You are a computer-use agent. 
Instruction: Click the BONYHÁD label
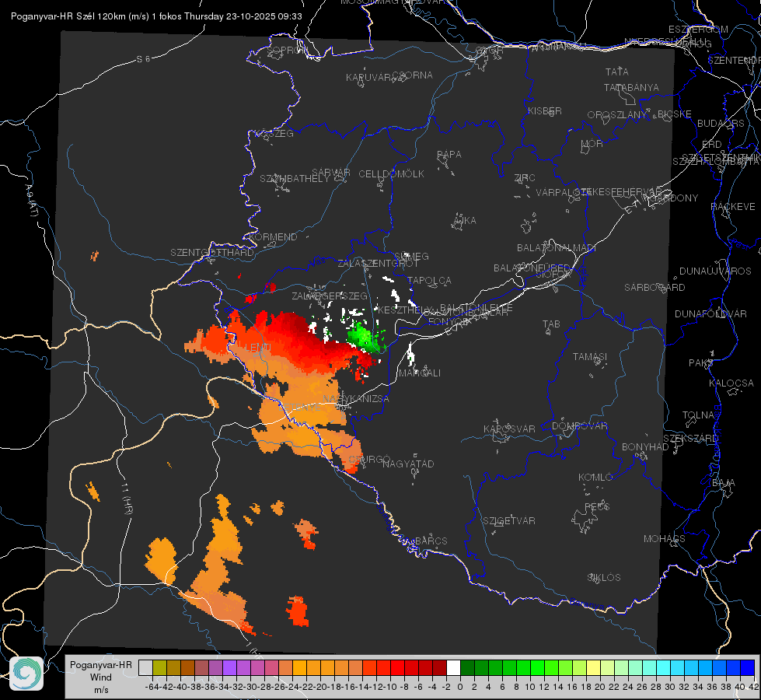[645, 447]
